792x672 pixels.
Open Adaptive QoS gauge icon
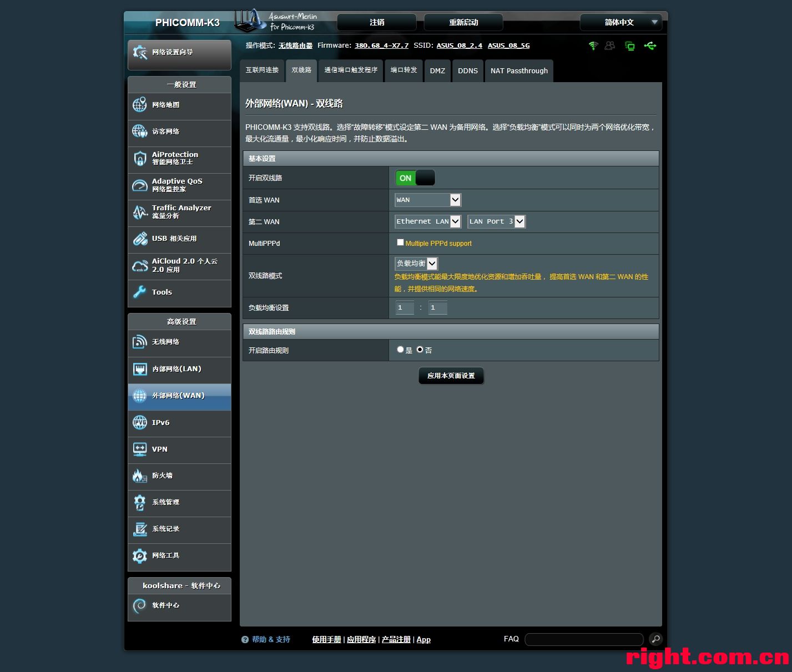pos(140,185)
